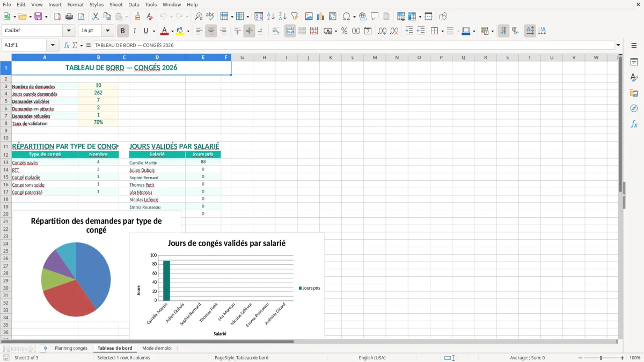Click the Copy icon
Screen dimensions: 644x362
pyautogui.click(x=107, y=16)
